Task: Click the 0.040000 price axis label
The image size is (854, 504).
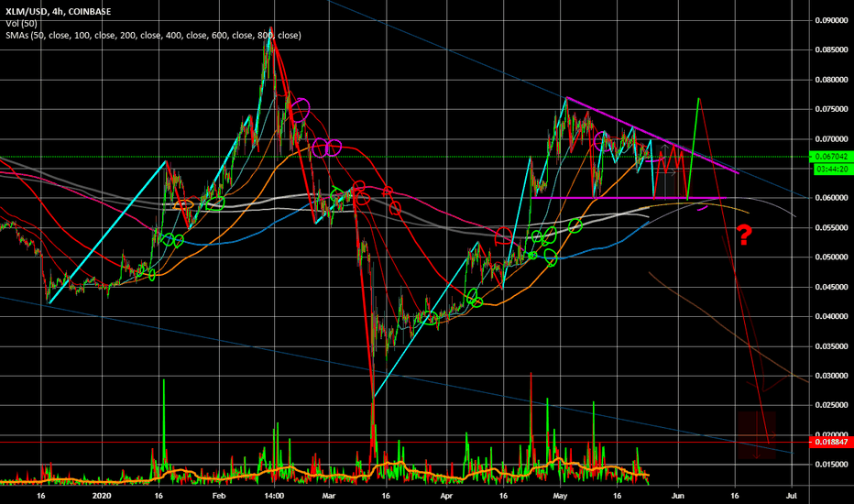Action: [832, 316]
